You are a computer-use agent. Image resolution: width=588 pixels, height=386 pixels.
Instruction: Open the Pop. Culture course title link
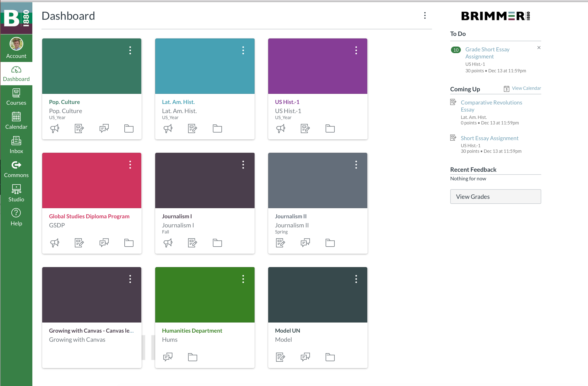tap(64, 102)
